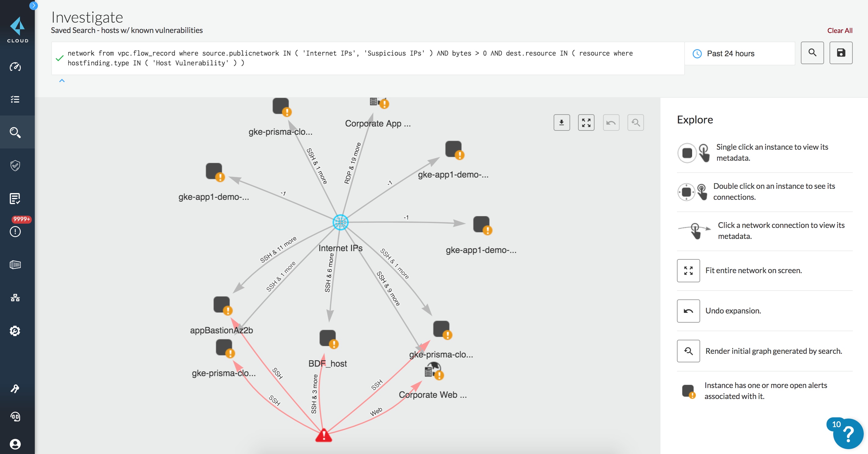
Task: Collapse the query editor with the chevron
Action: 62,81
